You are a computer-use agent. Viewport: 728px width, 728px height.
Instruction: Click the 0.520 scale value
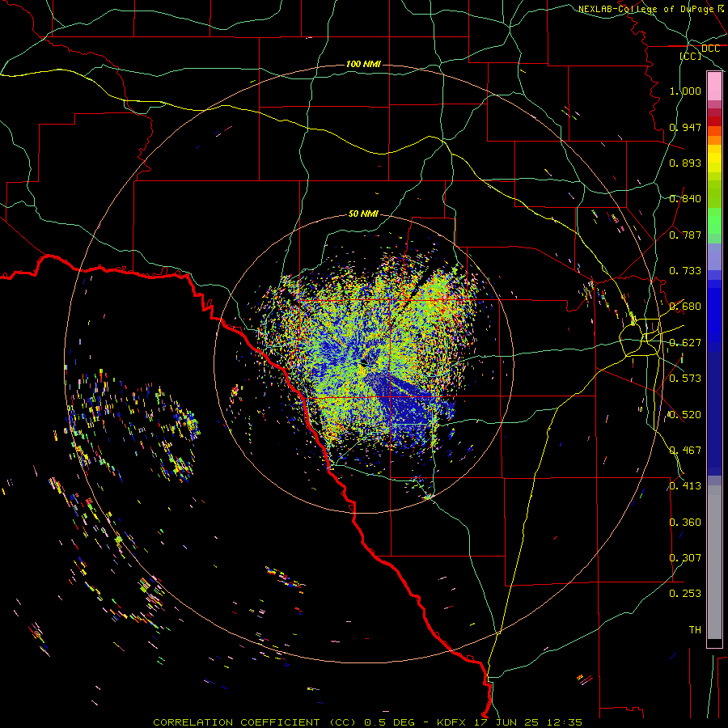click(x=685, y=415)
